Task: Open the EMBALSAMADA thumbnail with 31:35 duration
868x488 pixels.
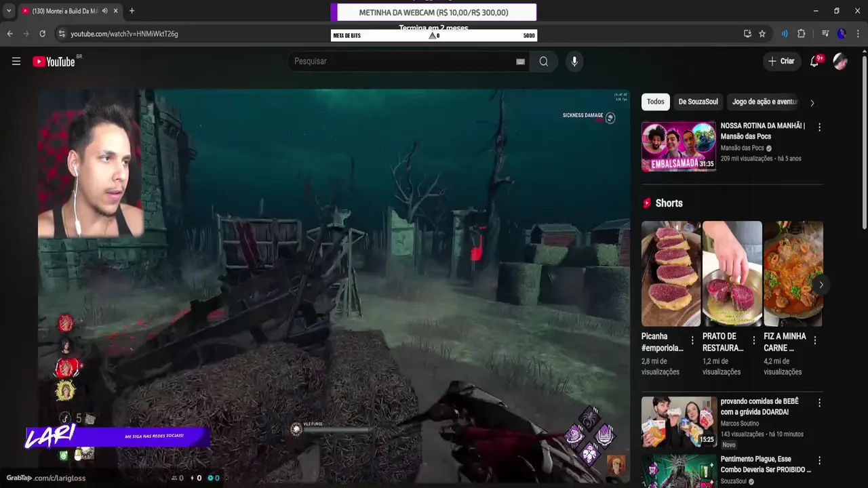Action: click(679, 146)
